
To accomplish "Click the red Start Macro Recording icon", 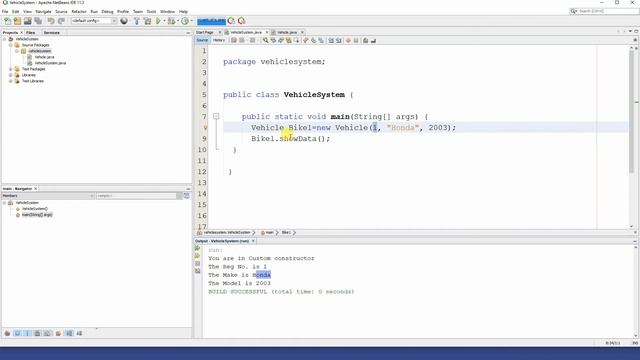I will pyautogui.click(x=348, y=40).
